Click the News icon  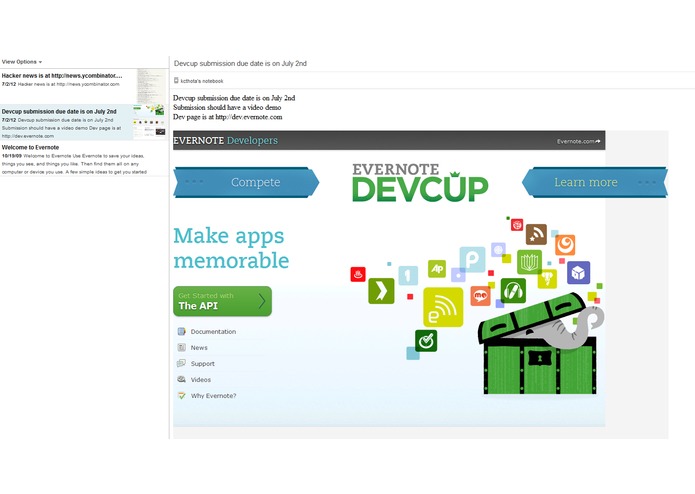(x=181, y=347)
